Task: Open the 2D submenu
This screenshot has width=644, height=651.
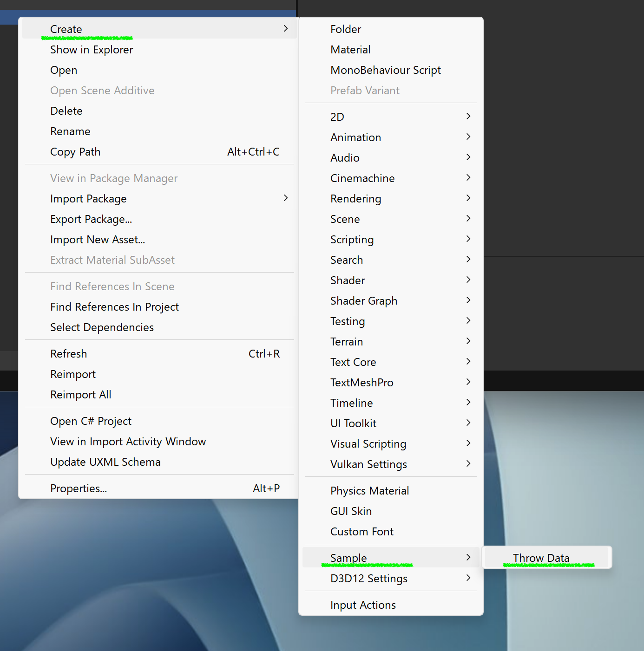Action: [337, 117]
